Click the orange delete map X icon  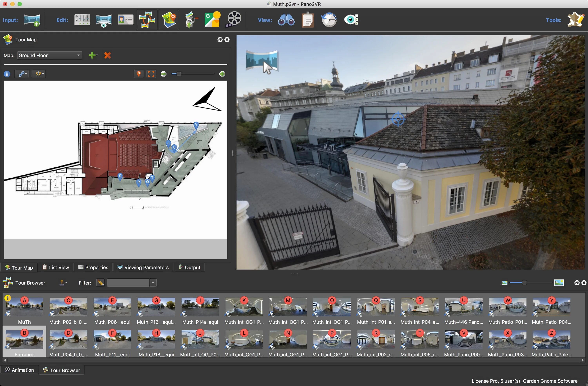tap(107, 55)
